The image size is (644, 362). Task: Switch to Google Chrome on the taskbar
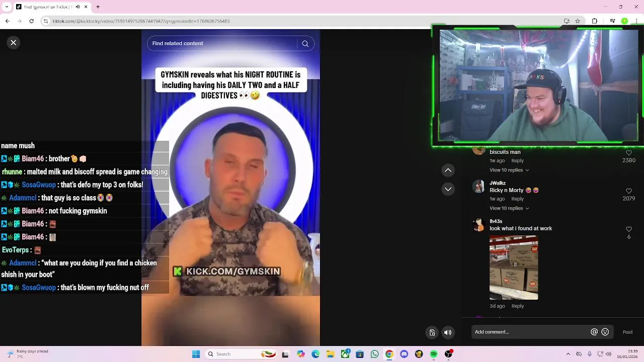click(389, 354)
